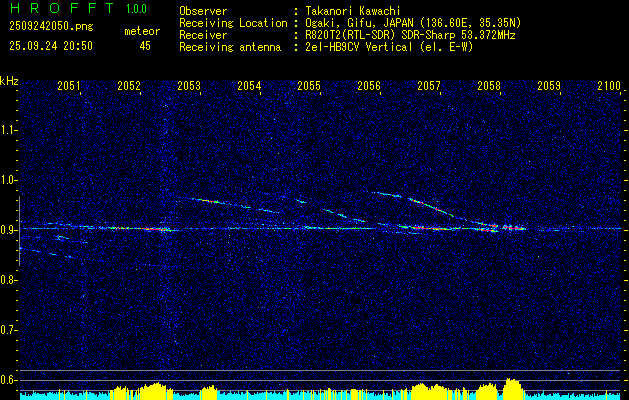Click the date stamp 25.09.24 20:50
The height and width of the screenshot is (400, 629).
point(51,46)
